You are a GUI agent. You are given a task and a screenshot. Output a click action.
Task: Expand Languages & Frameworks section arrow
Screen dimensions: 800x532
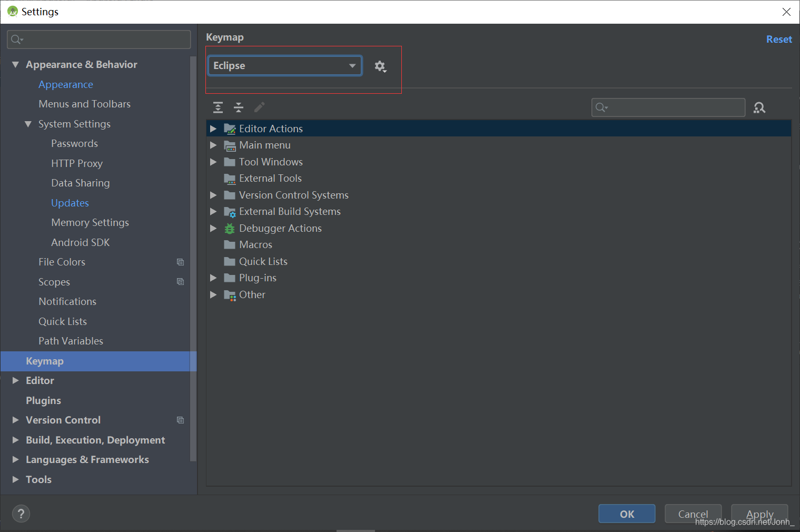coord(15,459)
